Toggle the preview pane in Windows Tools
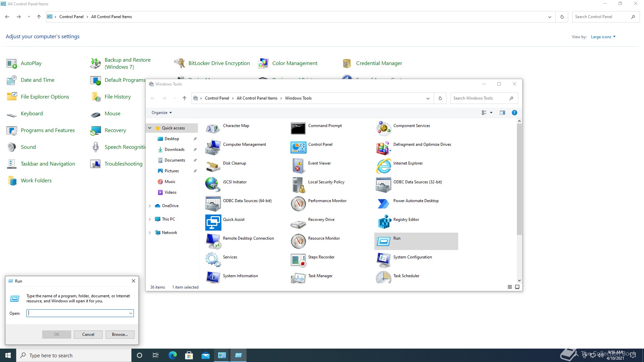 [502, 113]
